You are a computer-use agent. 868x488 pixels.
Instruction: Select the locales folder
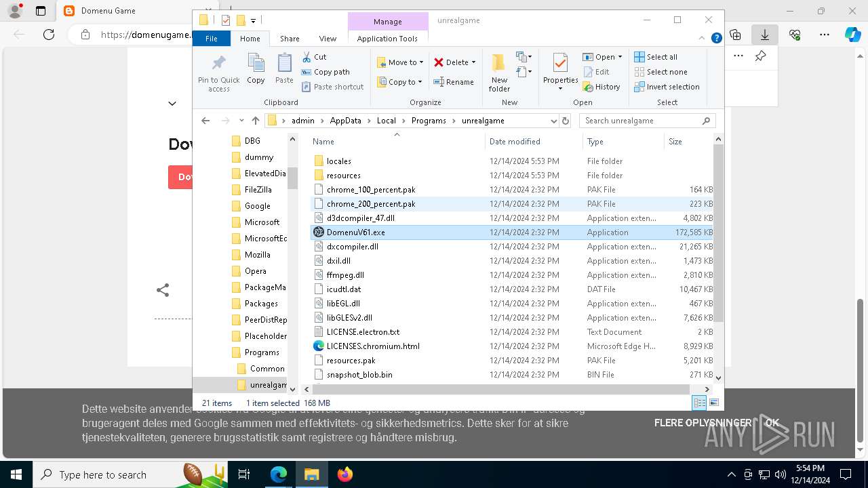point(512,161)
